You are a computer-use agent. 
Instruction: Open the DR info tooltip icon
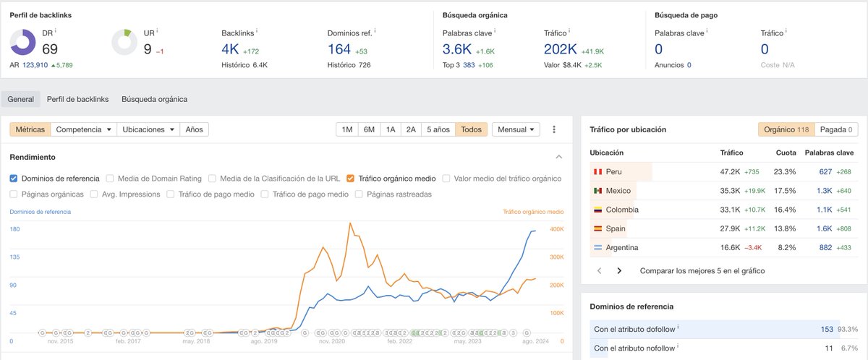tap(56, 31)
